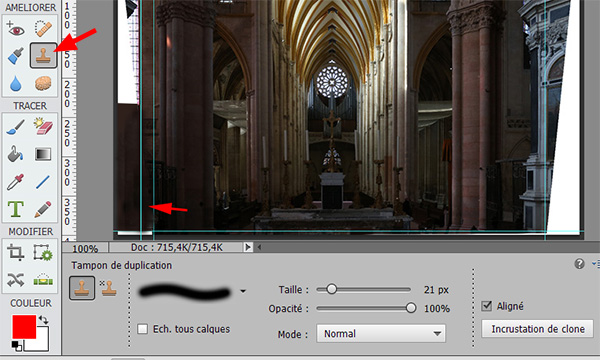Click the Taille size slider handle
The width and height of the screenshot is (600, 360).
(x=331, y=289)
